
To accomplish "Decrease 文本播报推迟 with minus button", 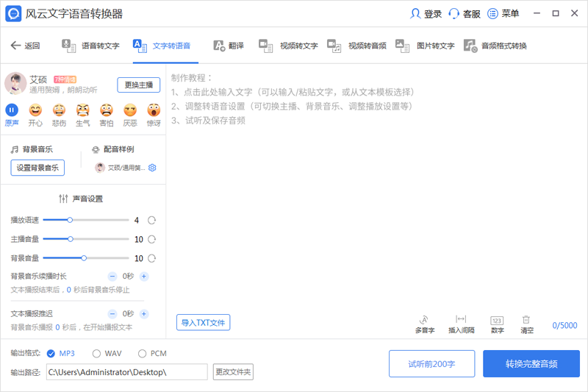I will tap(112, 314).
